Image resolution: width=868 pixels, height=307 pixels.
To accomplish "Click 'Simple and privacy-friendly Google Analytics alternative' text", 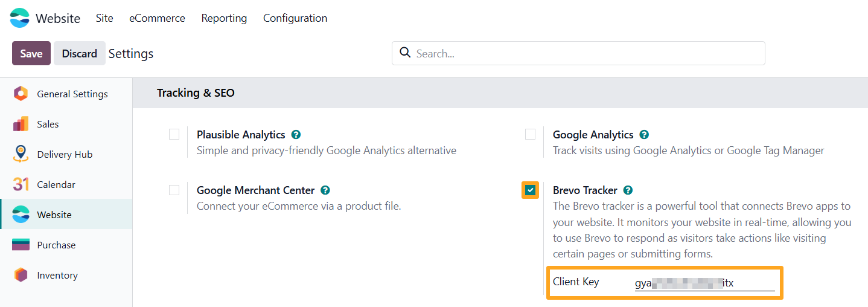I will (327, 150).
